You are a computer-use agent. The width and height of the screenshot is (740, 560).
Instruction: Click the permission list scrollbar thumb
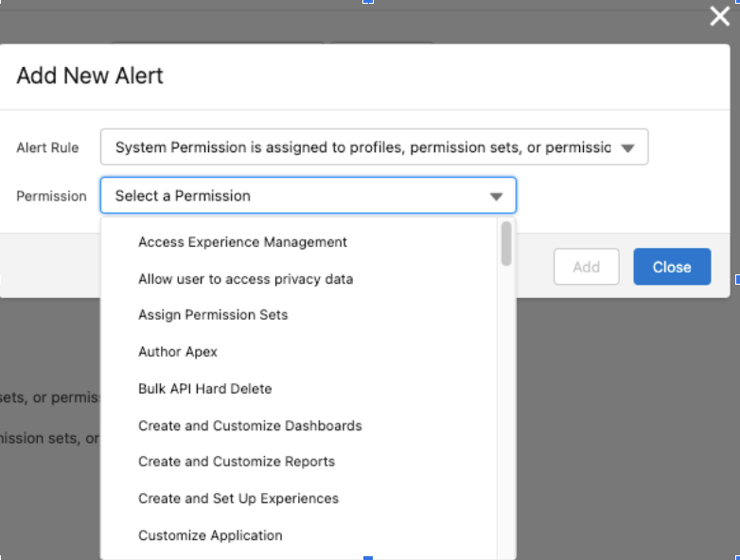[506, 243]
